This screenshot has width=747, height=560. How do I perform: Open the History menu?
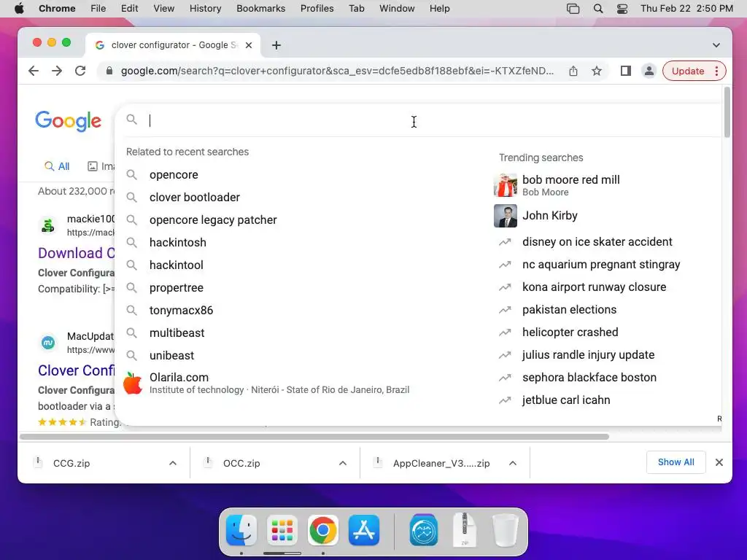pyautogui.click(x=205, y=9)
